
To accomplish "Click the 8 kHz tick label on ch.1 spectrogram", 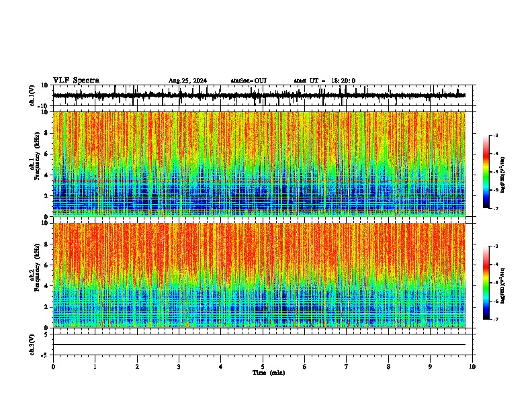I will 47,133.
